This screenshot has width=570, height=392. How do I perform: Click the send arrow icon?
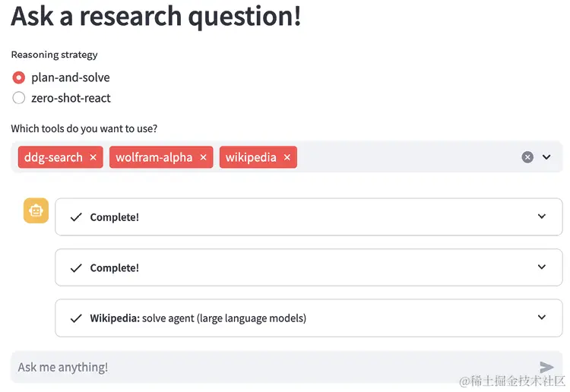click(x=546, y=367)
